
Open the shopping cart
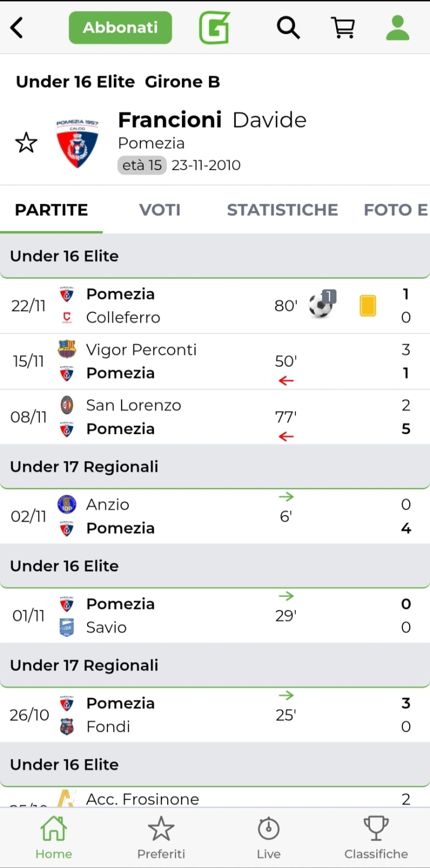(x=343, y=28)
